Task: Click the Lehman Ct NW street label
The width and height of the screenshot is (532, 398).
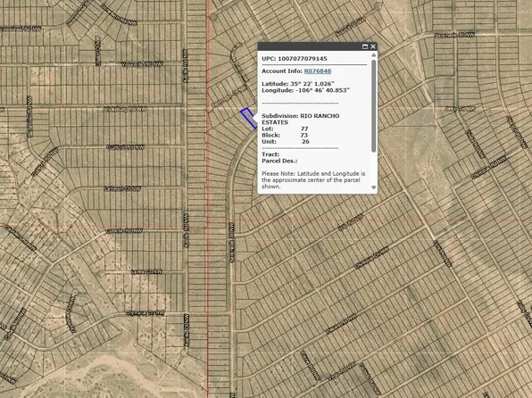Action: (122, 189)
